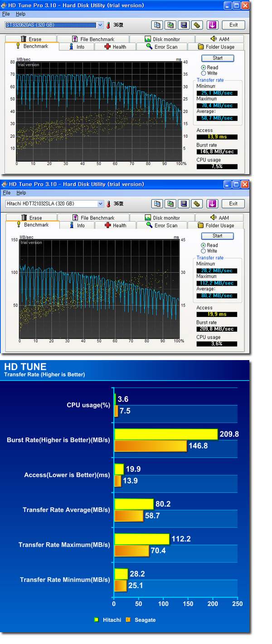The height and width of the screenshot is (644, 272).
Task: Click "13.9 ms" Access value in Seagate window
Action: tap(217, 137)
